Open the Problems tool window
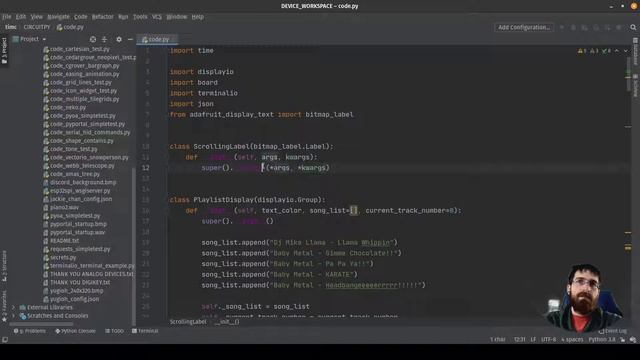640x360 pixels. pyautogui.click(x=30, y=331)
